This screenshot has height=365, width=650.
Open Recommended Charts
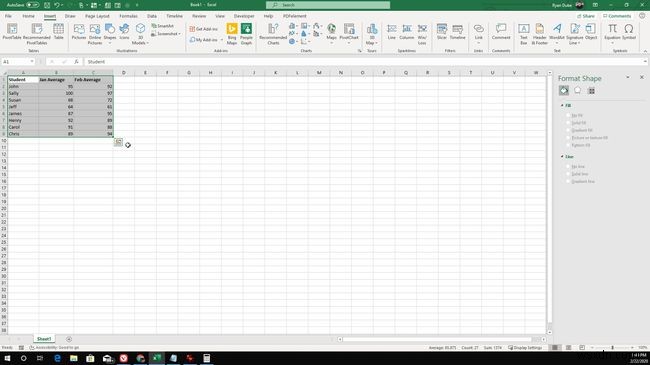coord(273,34)
